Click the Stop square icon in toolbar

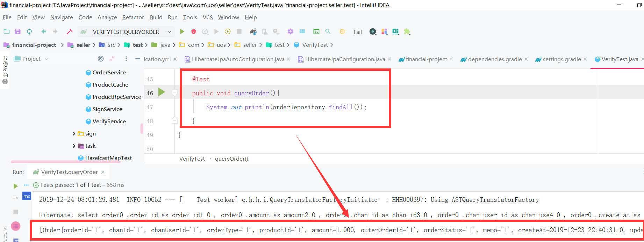[x=239, y=31]
